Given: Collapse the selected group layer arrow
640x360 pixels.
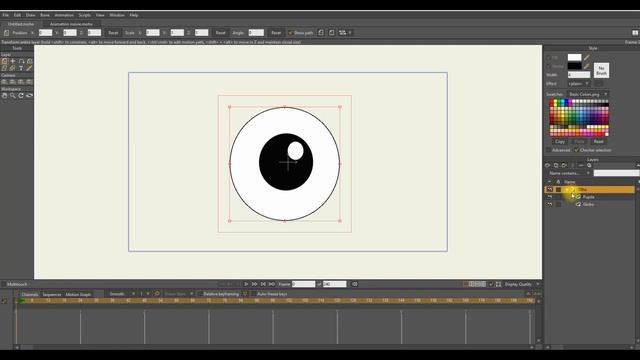Looking at the screenshot, I should point(567,190).
